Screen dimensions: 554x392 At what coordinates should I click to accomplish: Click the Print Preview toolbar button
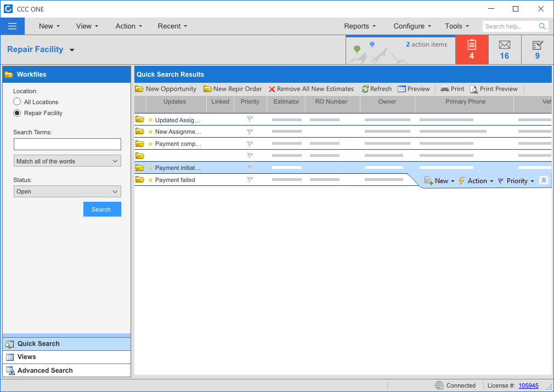click(x=494, y=89)
